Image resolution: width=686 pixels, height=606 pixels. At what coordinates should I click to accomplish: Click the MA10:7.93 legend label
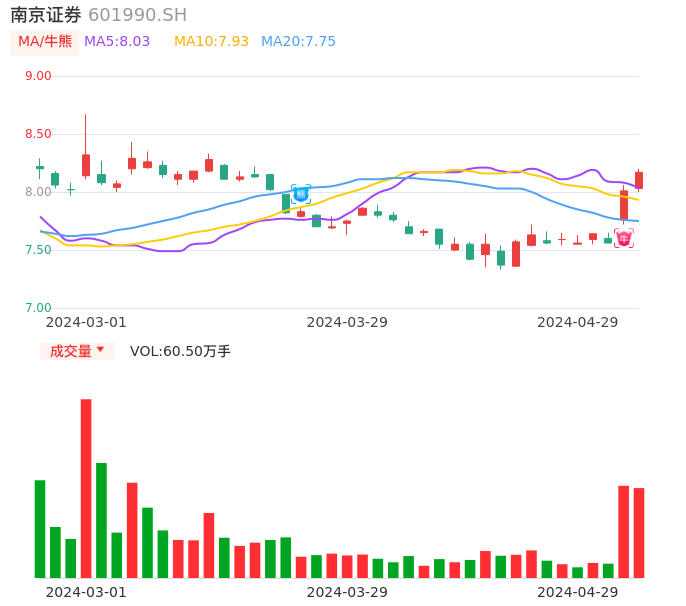[x=211, y=42]
